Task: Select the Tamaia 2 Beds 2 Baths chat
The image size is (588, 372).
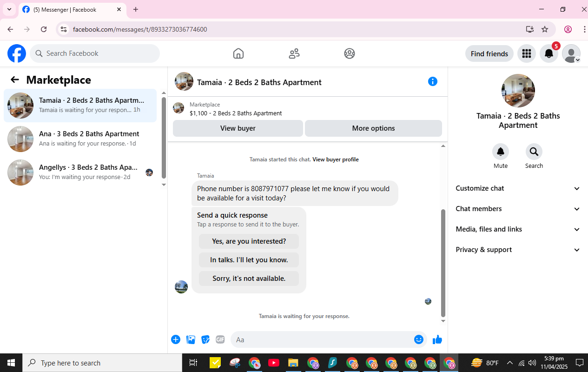Action: tap(80, 106)
